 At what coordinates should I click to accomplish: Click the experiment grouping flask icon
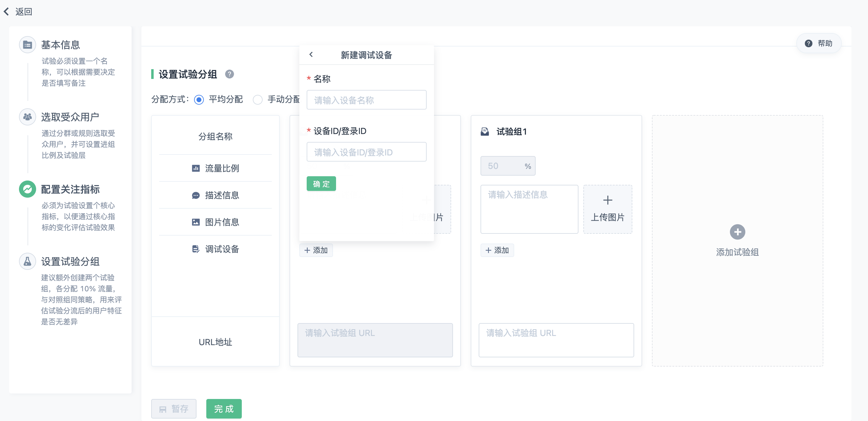coord(27,261)
